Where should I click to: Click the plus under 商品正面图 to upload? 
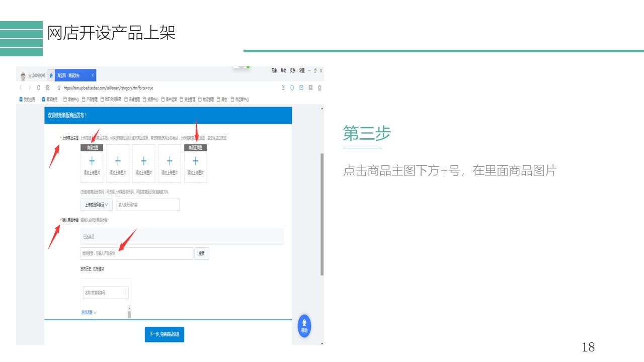tap(196, 161)
